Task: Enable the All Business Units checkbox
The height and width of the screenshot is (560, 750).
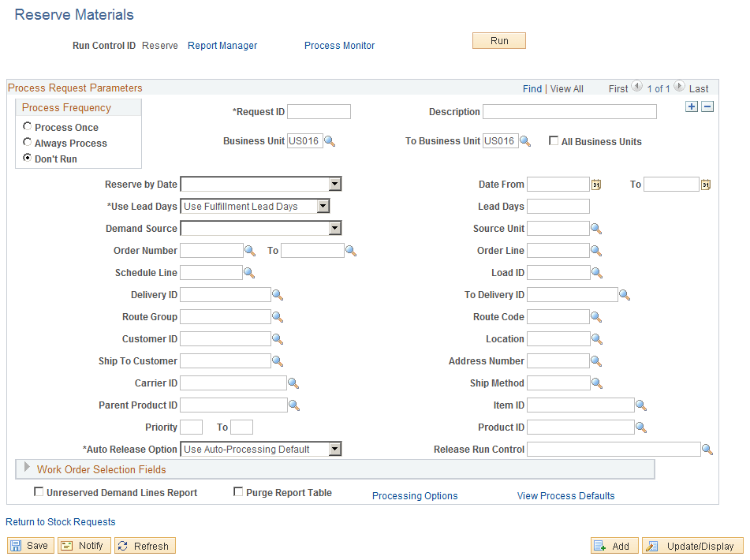Action: [554, 140]
